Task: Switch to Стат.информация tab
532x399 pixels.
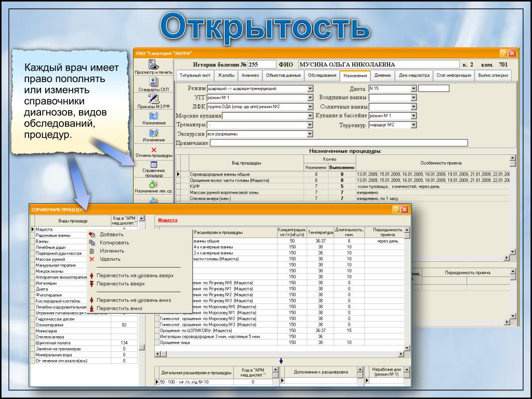Action: pos(454,75)
